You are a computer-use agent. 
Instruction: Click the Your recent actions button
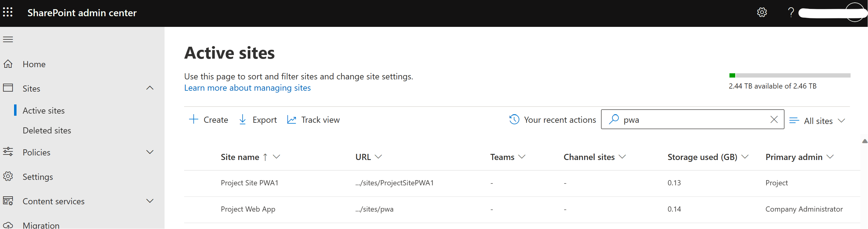(553, 119)
